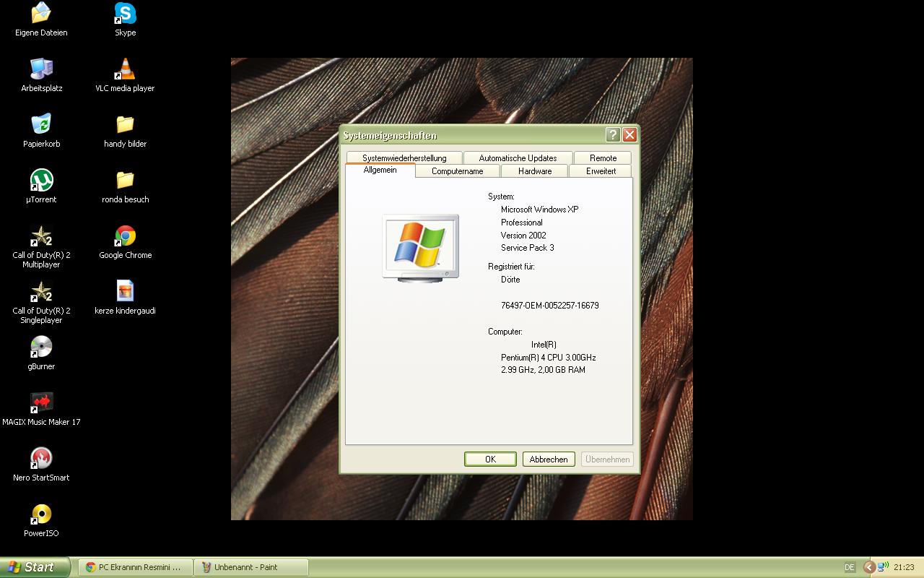Open the Start menu
This screenshot has height=578, width=924.
click(35, 567)
